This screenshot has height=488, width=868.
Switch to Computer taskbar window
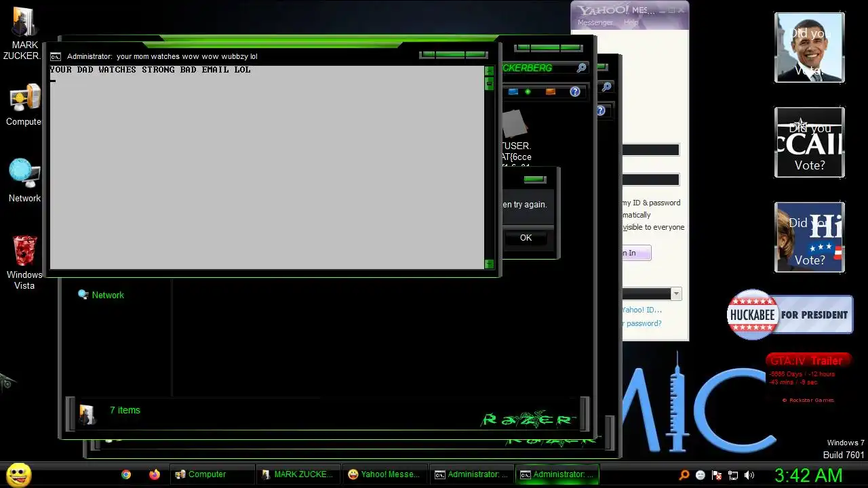pos(213,474)
